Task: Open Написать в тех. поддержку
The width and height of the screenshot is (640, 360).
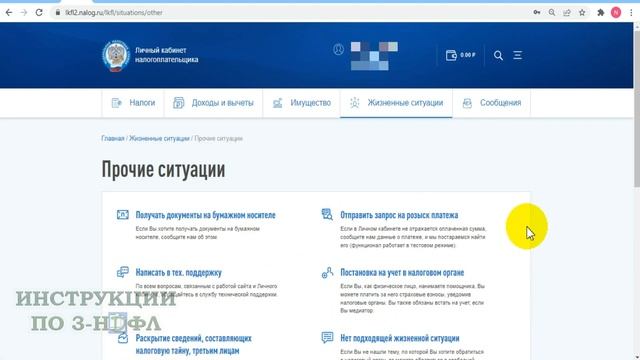Action: pyautogui.click(x=178, y=273)
